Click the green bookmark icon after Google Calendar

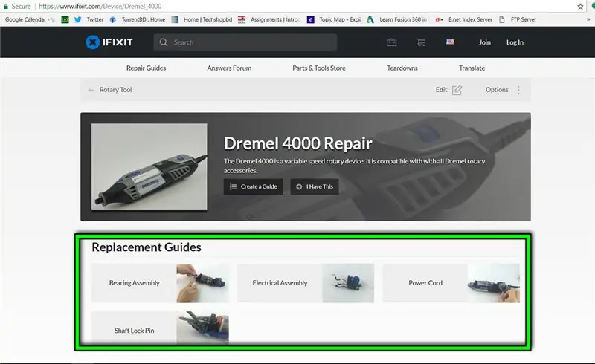[x=65, y=19]
